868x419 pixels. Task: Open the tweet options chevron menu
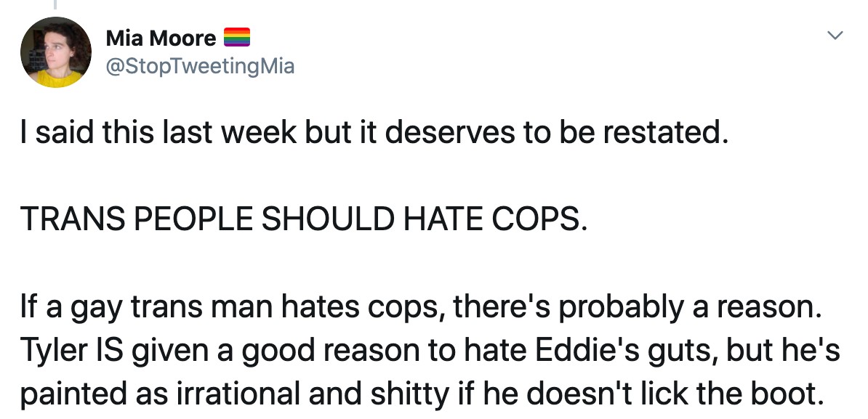[837, 35]
